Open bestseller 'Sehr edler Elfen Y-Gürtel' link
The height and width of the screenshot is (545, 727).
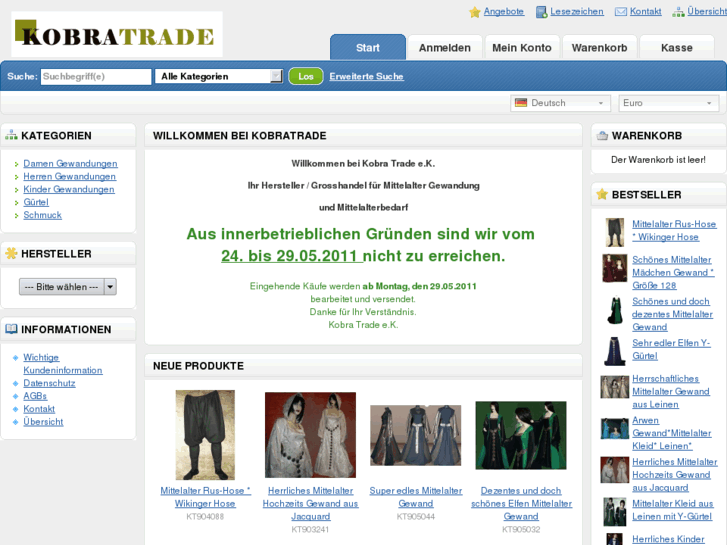(671, 349)
